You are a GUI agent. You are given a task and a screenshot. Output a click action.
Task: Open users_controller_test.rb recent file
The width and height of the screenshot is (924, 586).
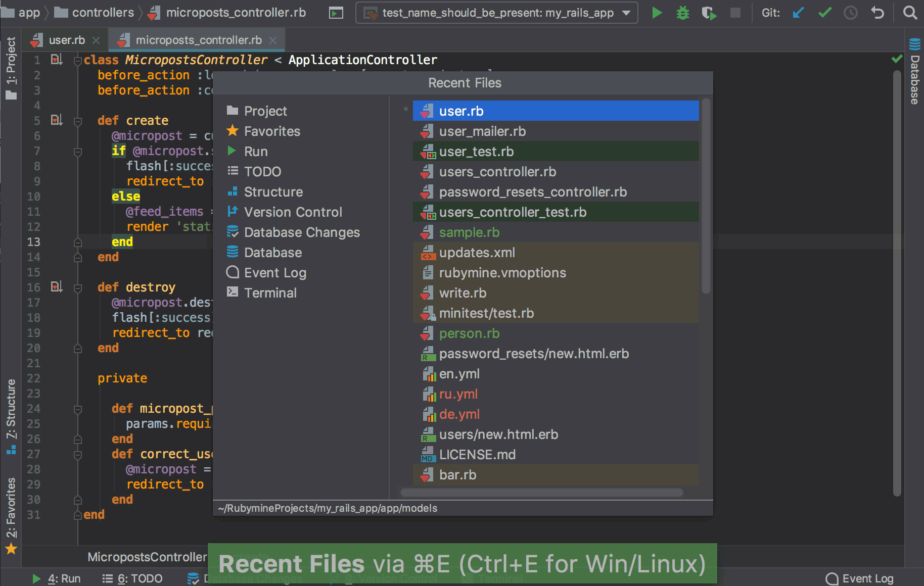[556, 212]
